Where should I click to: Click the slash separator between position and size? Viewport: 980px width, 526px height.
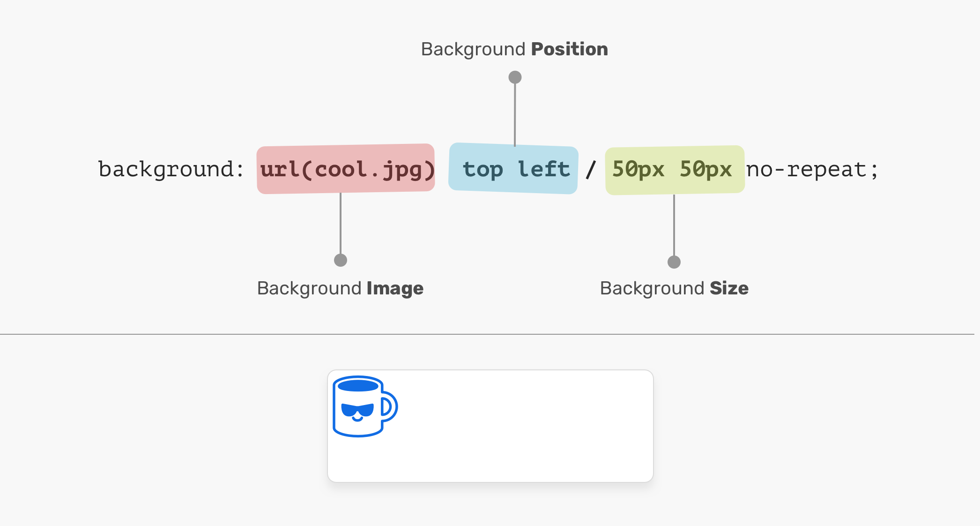(x=591, y=169)
